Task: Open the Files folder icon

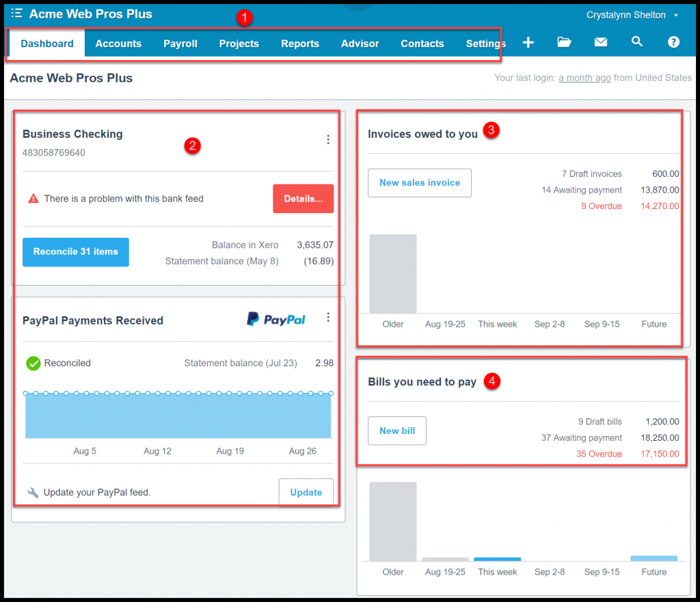Action: pyautogui.click(x=564, y=42)
